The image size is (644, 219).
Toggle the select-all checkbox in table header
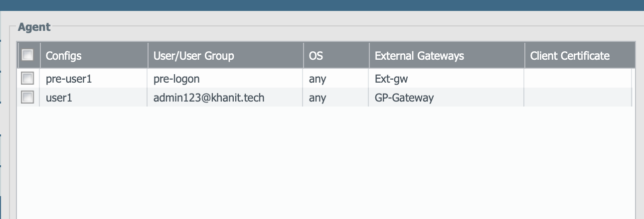click(28, 55)
